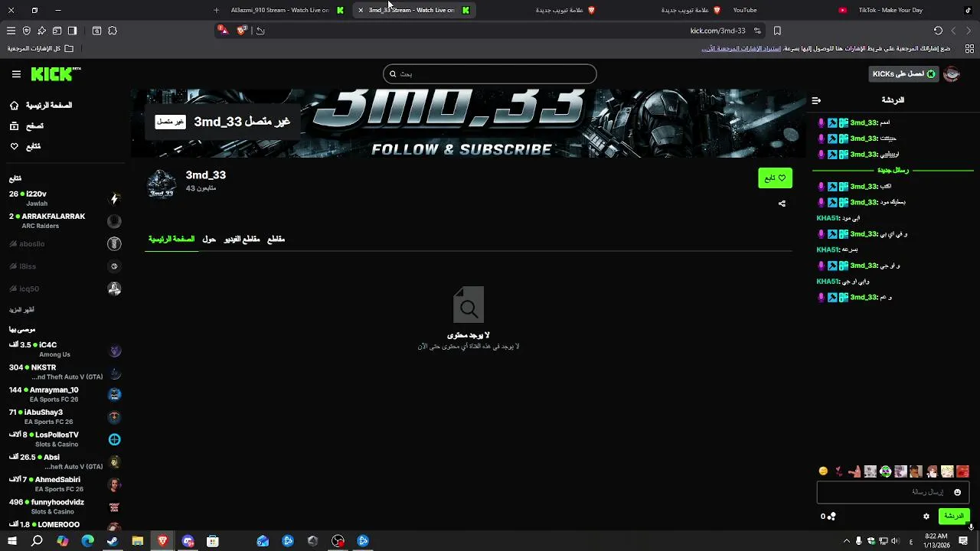Click the share channel icon

coord(782,204)
